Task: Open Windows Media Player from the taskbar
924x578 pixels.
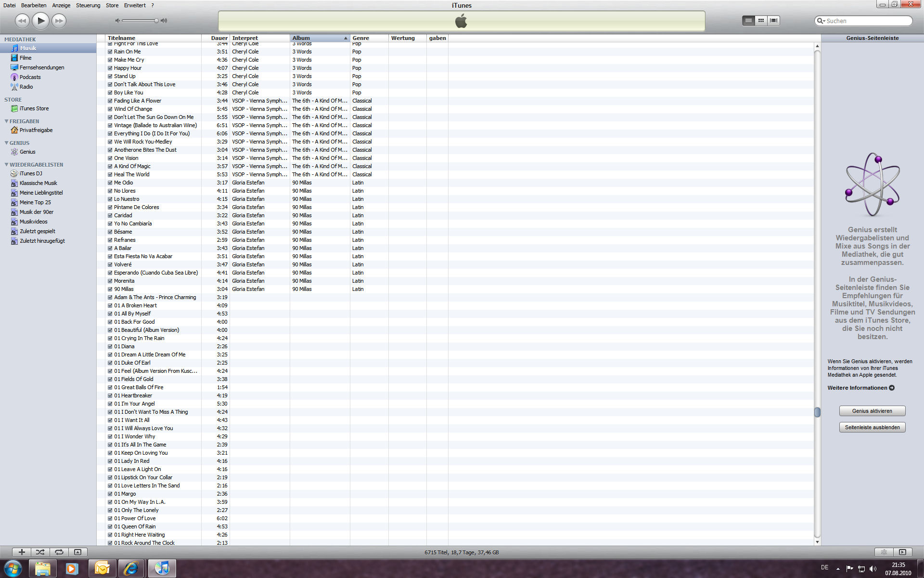Action: (72, 568)
